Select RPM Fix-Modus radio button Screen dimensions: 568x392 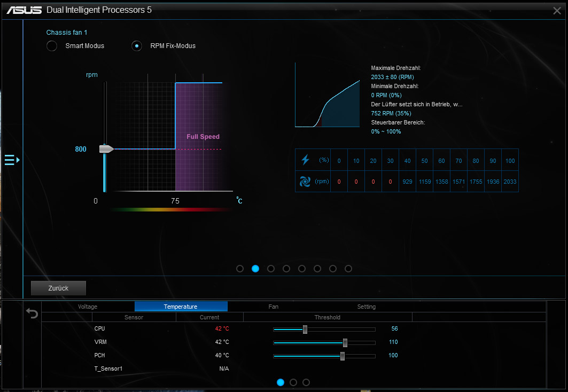137,46
